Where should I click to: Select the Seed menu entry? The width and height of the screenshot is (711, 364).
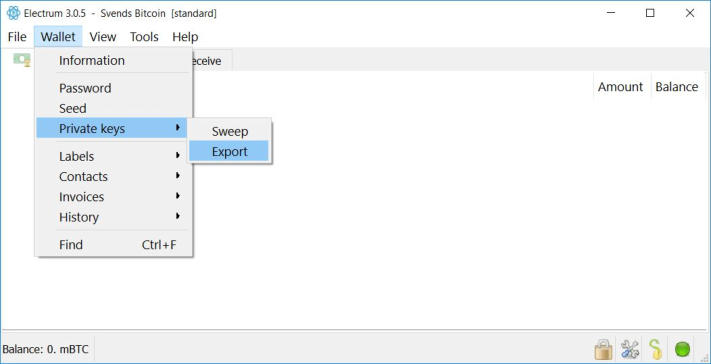73,108
